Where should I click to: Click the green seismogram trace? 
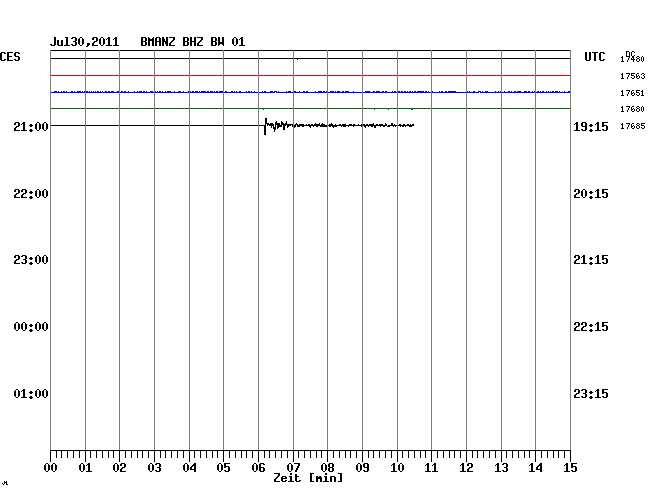pyautogui.click(x=310, y=109)
